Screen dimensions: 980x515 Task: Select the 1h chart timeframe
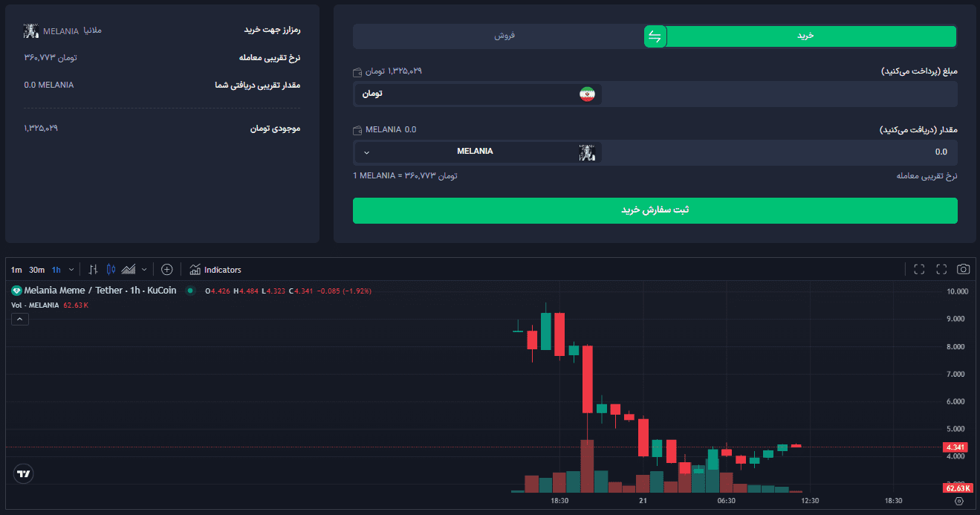click(56, 270)
